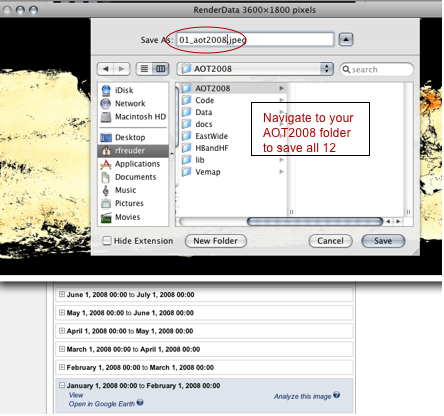The image size is (444, 416).
Task: Select the rfreuder home folder
Action: click(x=133, y=151)
